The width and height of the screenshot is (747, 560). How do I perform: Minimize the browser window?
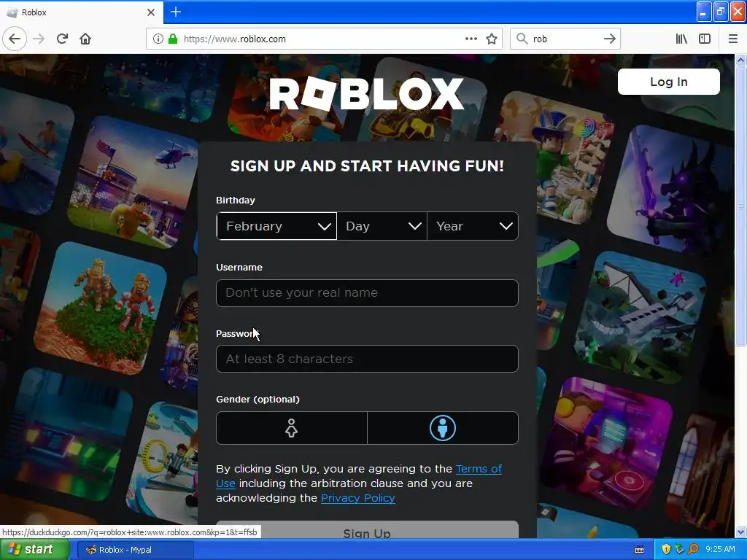point(704,12)
